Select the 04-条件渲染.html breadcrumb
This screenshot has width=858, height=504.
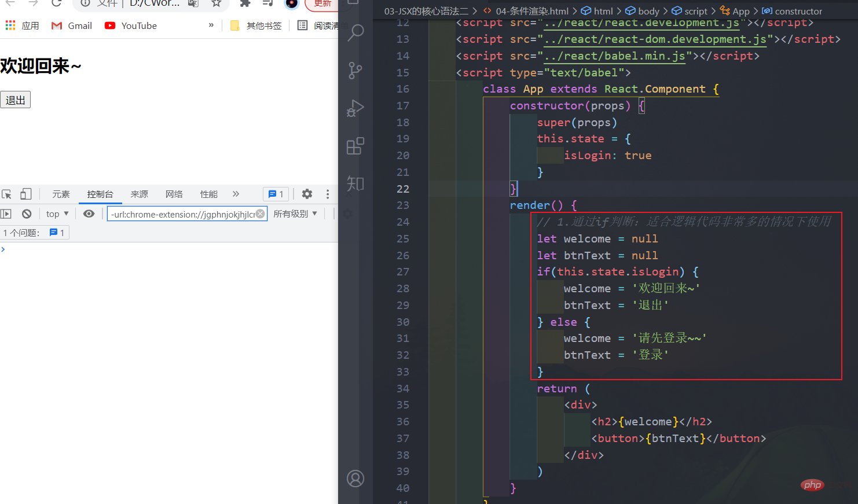click(526, 11)
